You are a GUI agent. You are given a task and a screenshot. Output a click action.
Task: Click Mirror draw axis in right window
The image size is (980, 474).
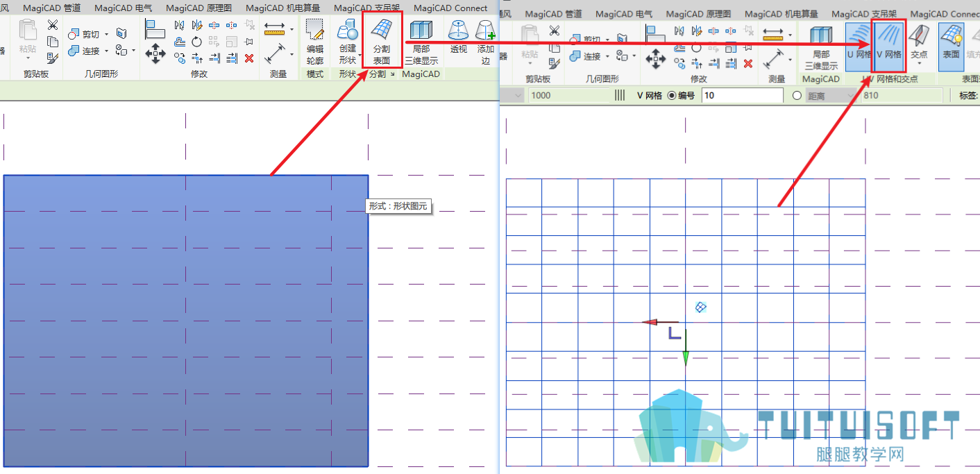pyautogui.click(x=696, y=31)
